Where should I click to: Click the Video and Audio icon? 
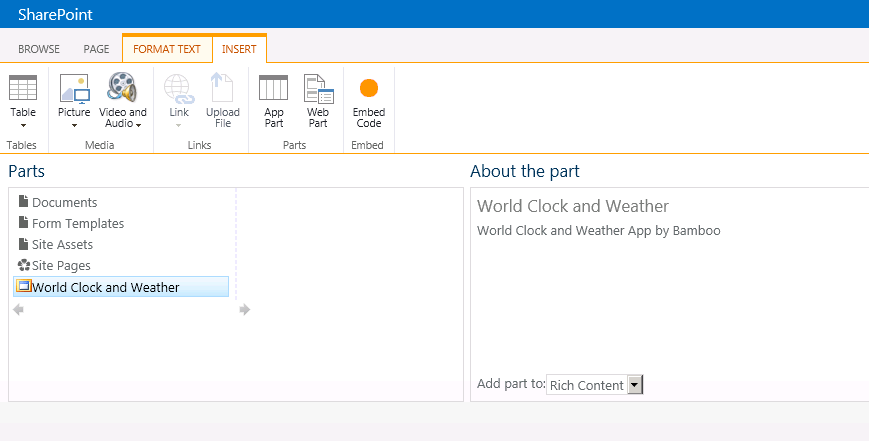point(122,88)
